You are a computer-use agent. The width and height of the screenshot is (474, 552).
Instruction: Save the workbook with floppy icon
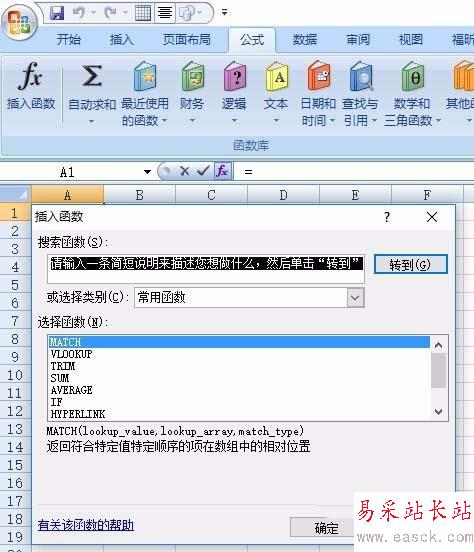57,13
